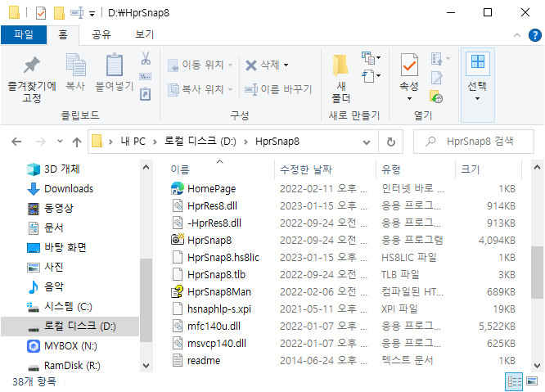The image size is (545, 392).
Task: Switch to the Home (홈) tab
Action: click(63, 34)
